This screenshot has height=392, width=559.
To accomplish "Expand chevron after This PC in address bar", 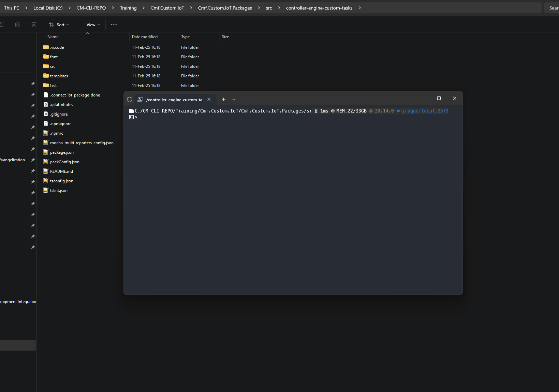I will pos(26,8).
